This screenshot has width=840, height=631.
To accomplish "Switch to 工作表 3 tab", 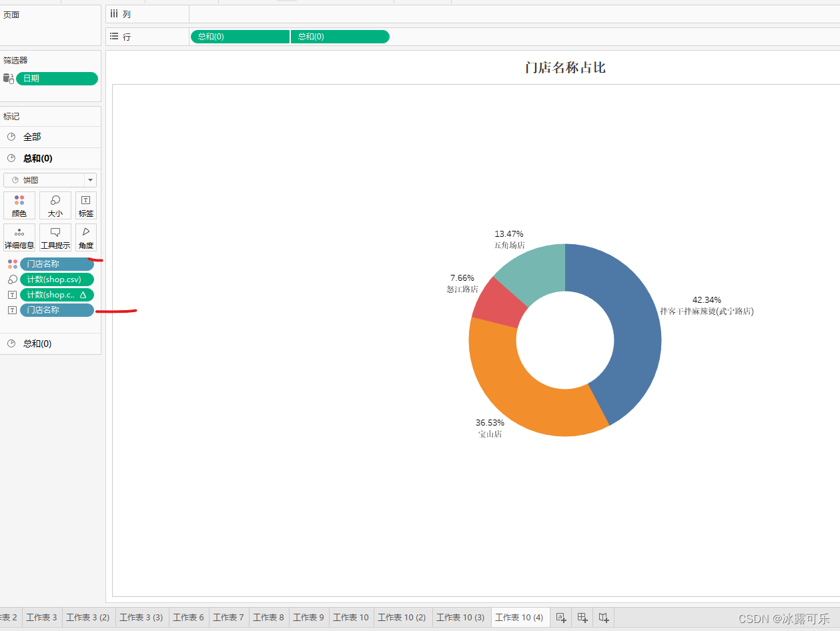I will pos(42,618).
